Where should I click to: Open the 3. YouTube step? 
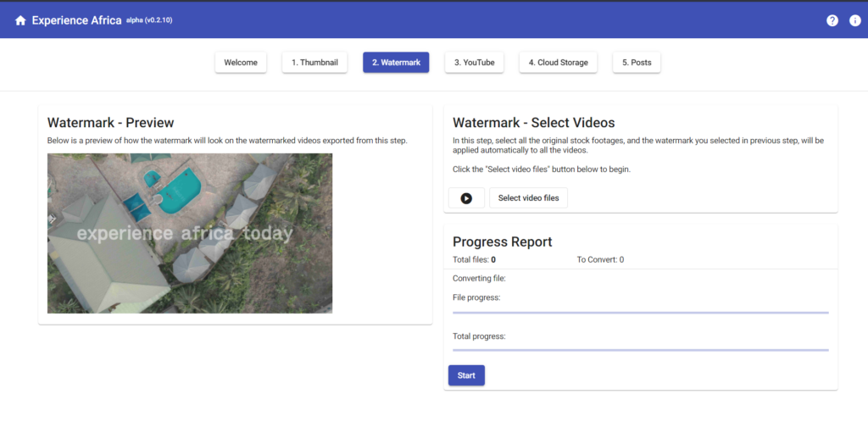(474, 63)
